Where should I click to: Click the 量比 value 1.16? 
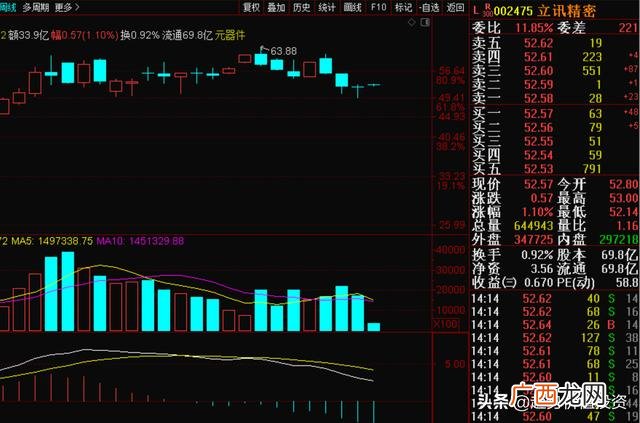pos(628,226)
